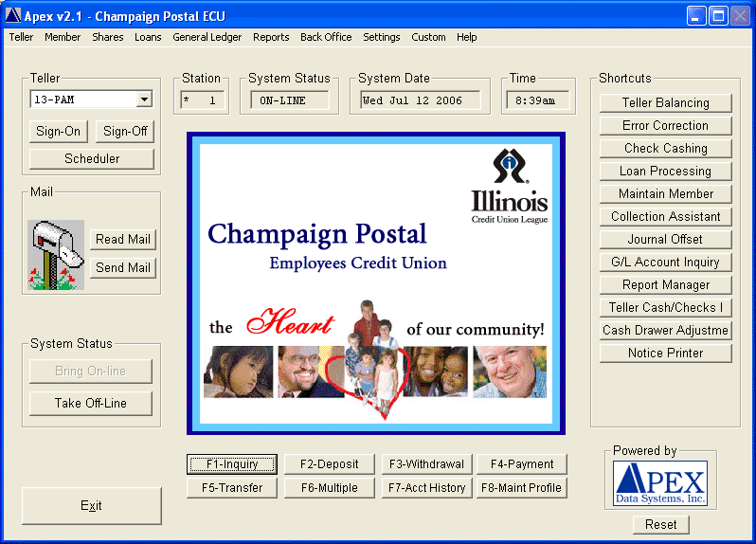Open the Teller menu
The height and width of the screenshot is (544, 756).
pyautogui.click(x=21, y=37)
